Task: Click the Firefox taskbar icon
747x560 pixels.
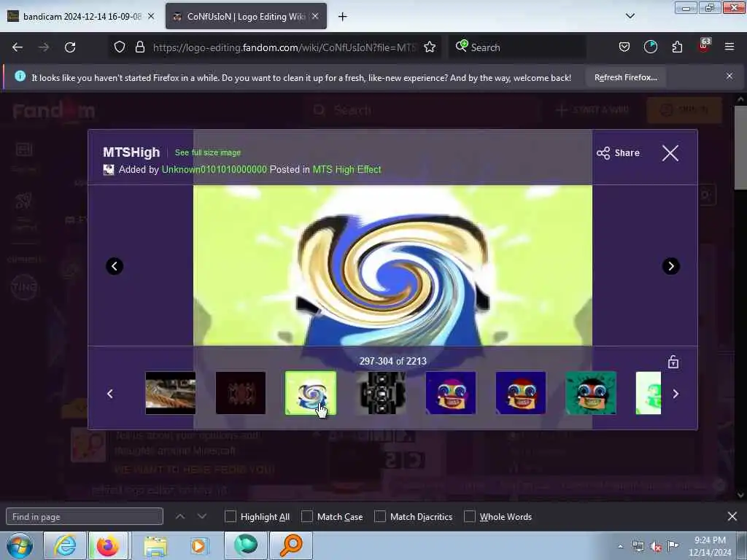Action: (x=108, y=545)
